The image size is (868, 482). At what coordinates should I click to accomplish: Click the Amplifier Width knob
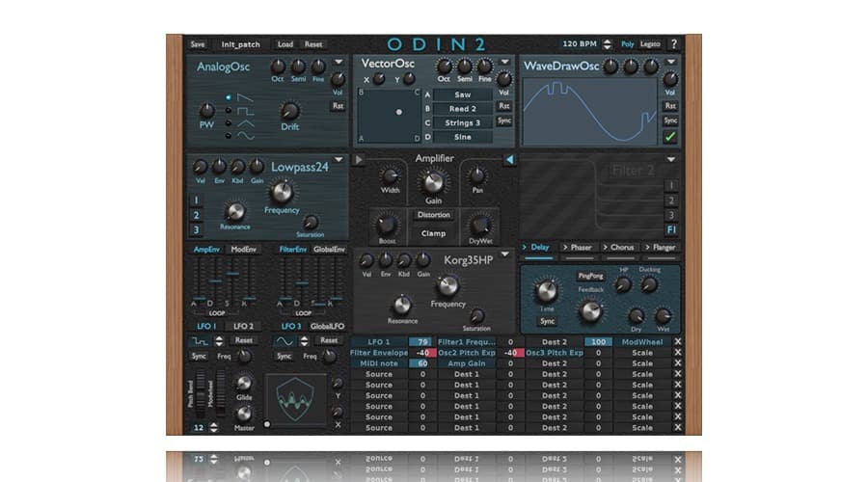(390, 176)
